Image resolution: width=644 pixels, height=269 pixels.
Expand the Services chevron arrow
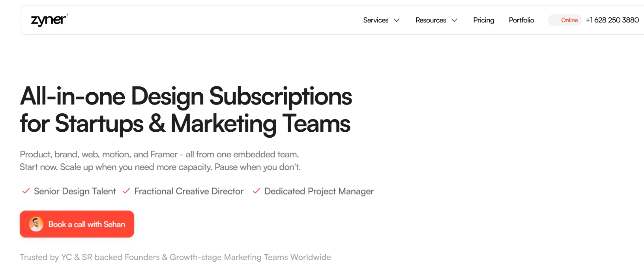coord(397,20)
